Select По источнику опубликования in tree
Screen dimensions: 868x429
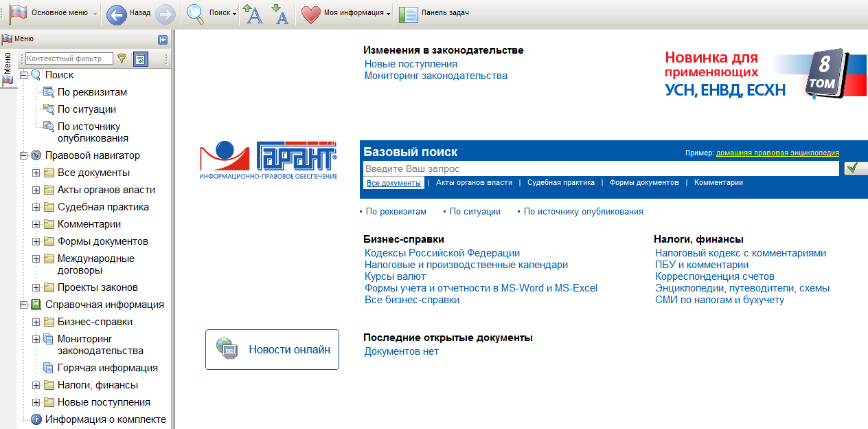coord(93,132)
